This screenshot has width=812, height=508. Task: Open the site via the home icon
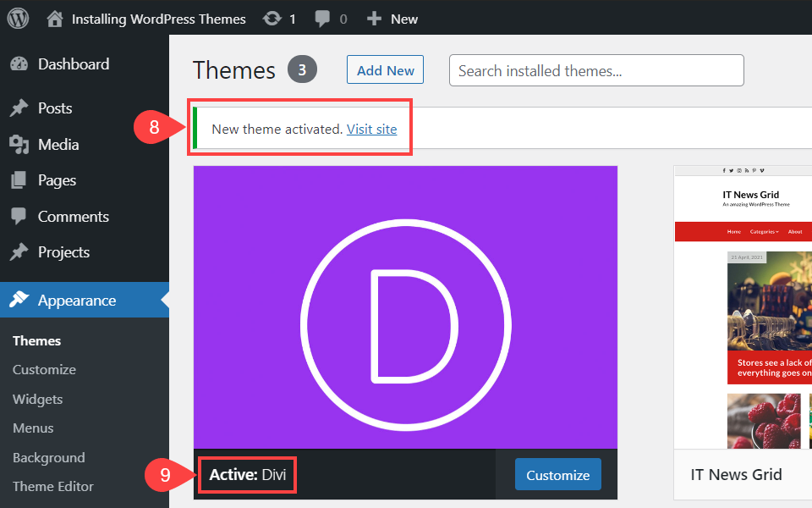pyautogui.click(x=54, y=18)
